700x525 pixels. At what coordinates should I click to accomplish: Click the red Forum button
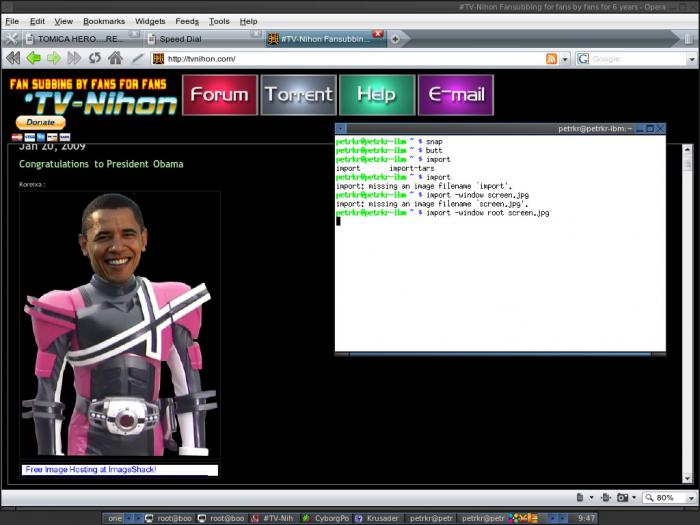[x=220, y=95]
